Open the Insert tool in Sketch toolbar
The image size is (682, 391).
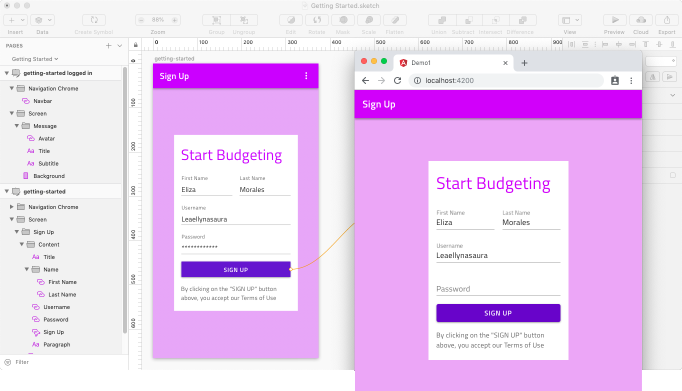(x=15, y=20)
